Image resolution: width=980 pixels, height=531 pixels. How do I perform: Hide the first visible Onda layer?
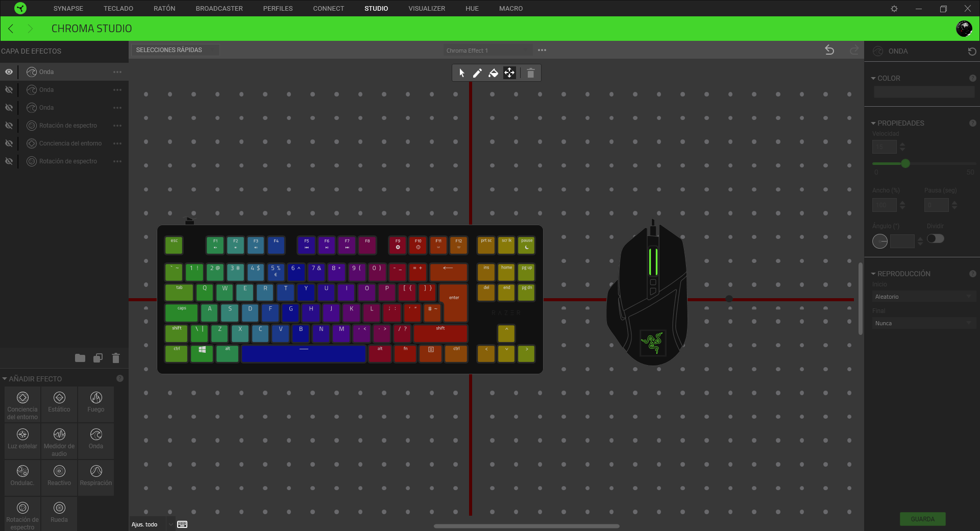point(9,72)
